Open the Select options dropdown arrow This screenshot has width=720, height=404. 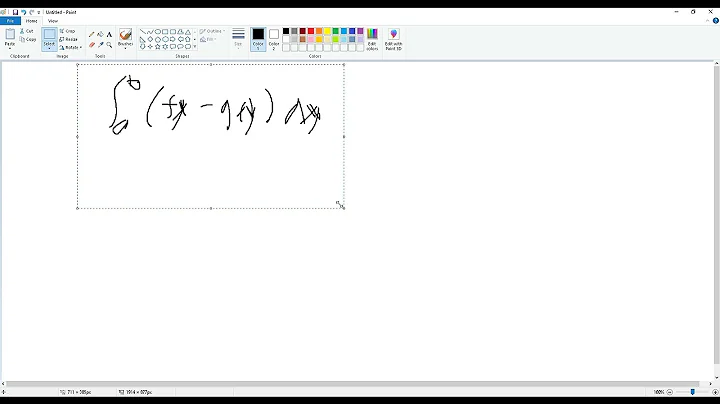point(49,46)
